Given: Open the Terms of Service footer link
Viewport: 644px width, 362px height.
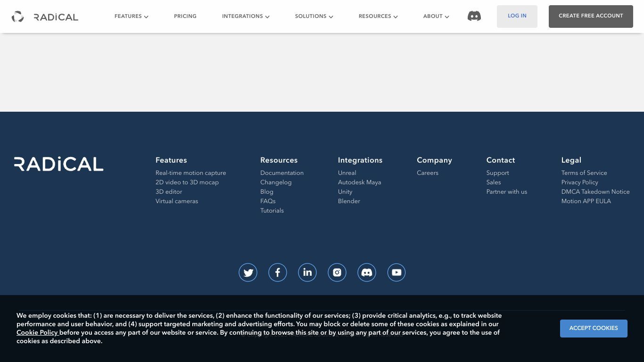Looking at the screenshot, I should pyautogui.click(x=584, y=173).
